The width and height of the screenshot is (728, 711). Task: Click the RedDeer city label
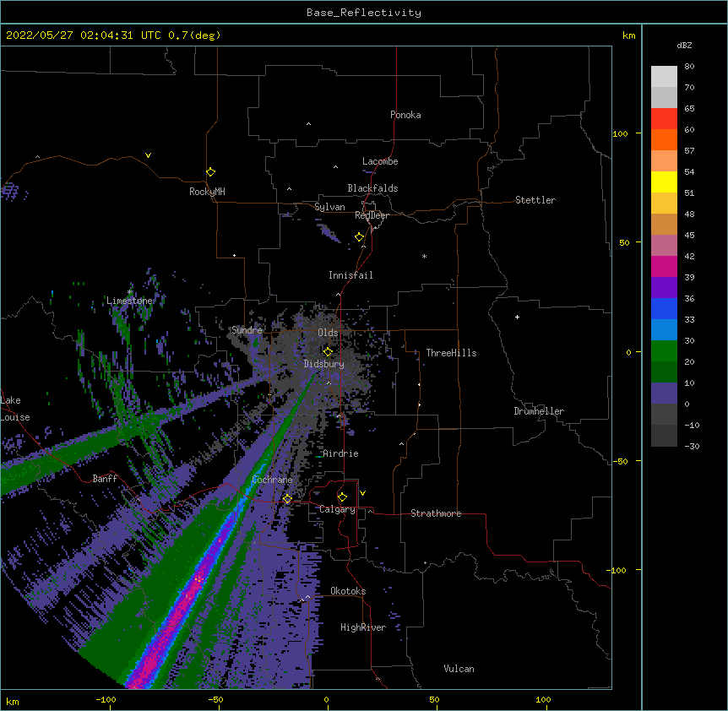pos(372,215)
